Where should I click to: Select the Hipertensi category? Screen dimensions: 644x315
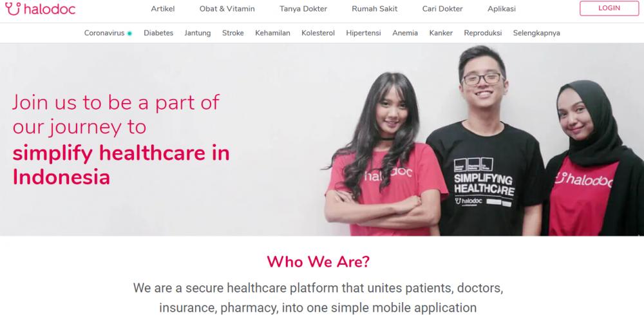coord(363,33)
